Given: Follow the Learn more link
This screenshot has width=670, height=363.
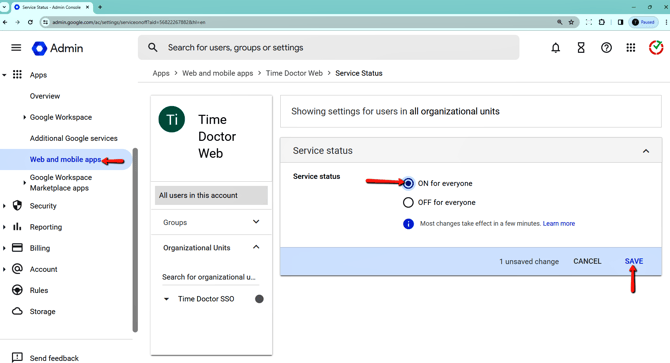Looking at the screenshot, I should tap(558, 223).
